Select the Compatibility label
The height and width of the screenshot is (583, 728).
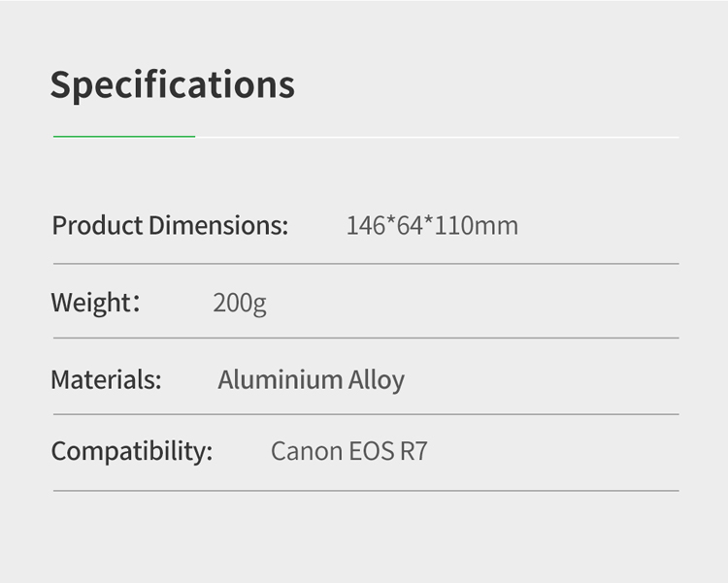[x=131, y=451]
